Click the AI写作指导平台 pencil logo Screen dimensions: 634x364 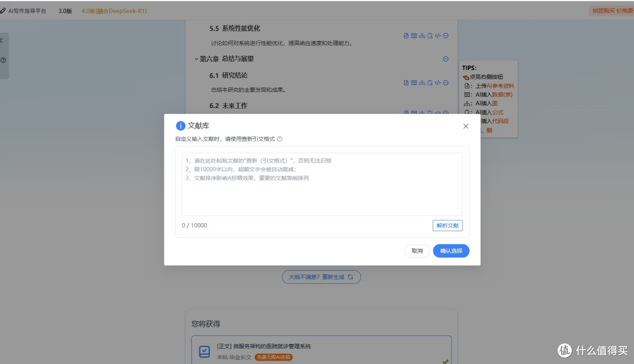tap(3, 11)
